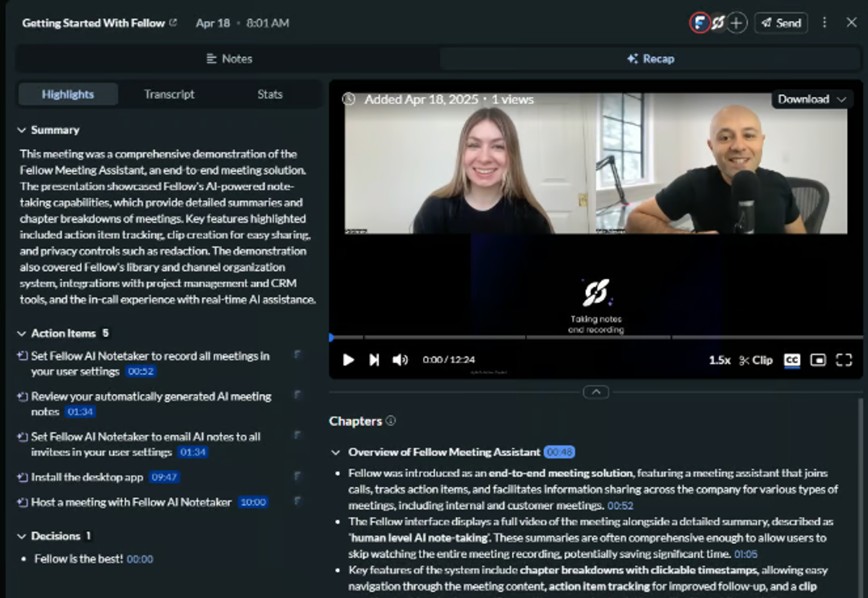Open external link icon beside meeting title
The image size is (868, 598).
173,22
